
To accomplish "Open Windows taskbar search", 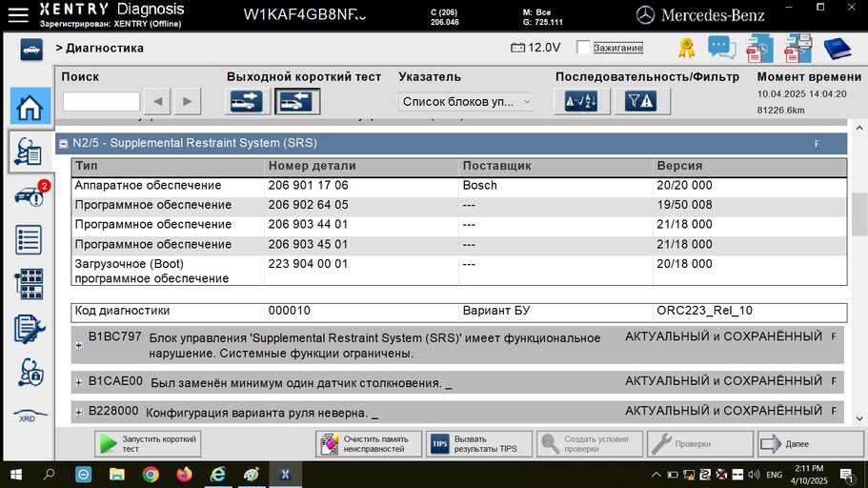I will 50,475.
